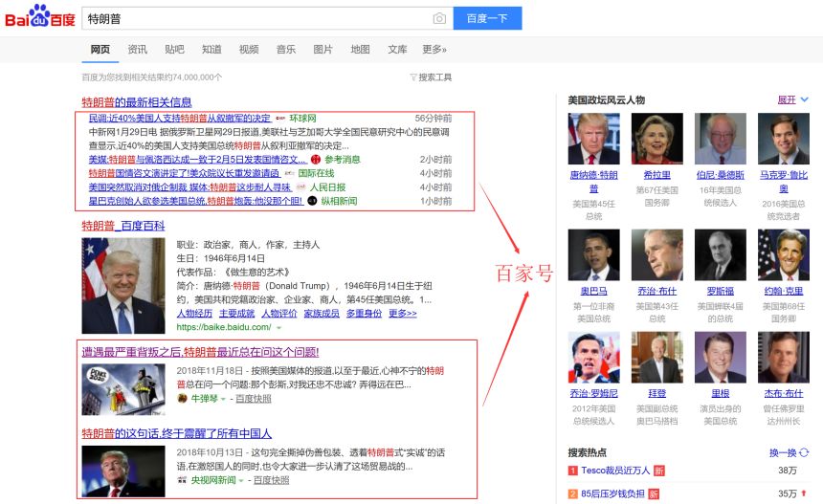Expand dropdown arrow next to 牛弹琴
Image resolution: width=823 pixels, height=504 pixels.
[x=223, y=399]
